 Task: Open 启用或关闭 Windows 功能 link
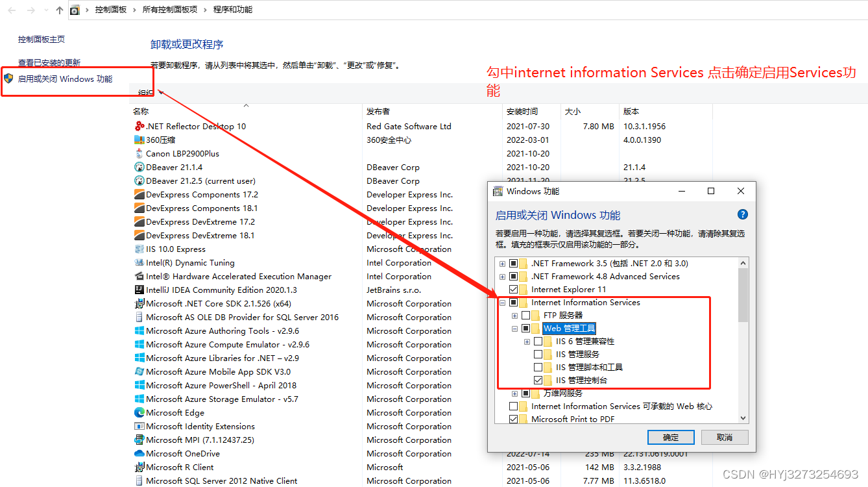pyautogui.click(x=65, y=79)
